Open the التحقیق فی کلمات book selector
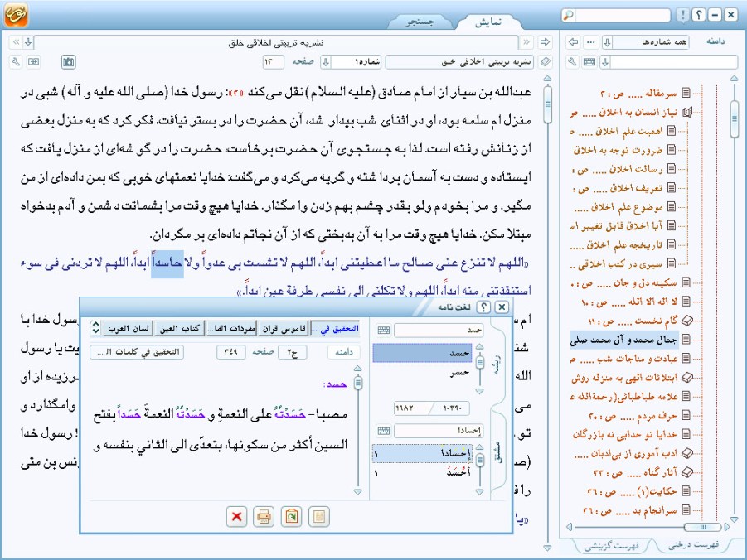 pos(137,352)
